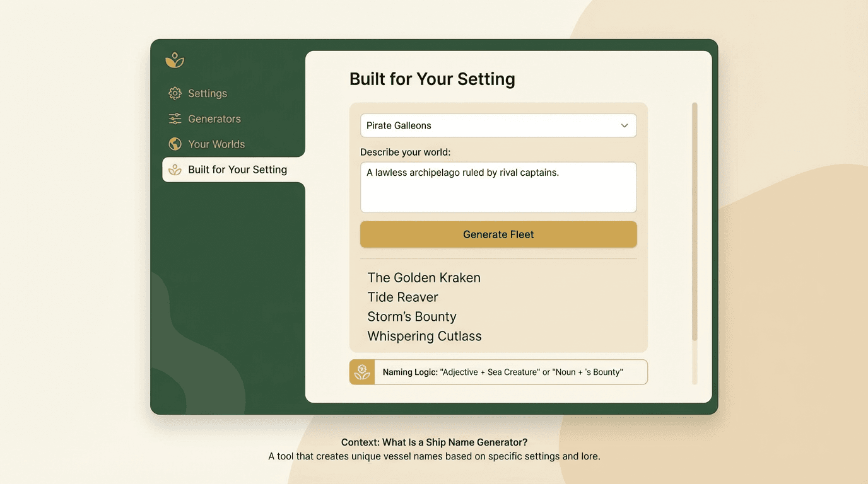The height and width of the screenshot is (484, 868).
Task: Select the Tide Reaver ship name
Action: (402, 297)
